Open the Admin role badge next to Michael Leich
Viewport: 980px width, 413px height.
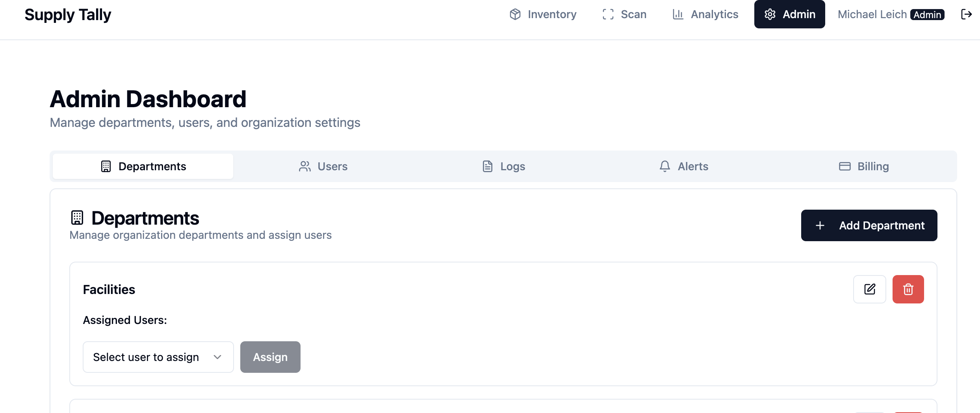tap(928, 15)
